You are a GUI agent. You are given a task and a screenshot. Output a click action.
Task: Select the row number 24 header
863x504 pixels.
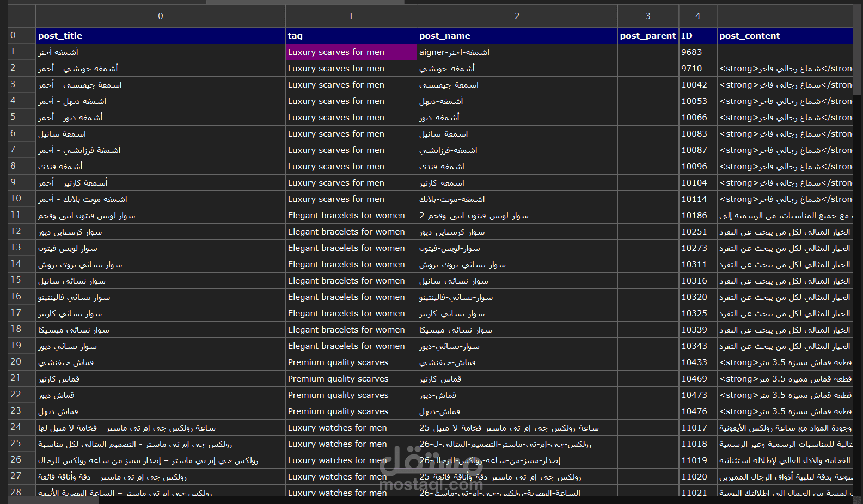[22, 428]
